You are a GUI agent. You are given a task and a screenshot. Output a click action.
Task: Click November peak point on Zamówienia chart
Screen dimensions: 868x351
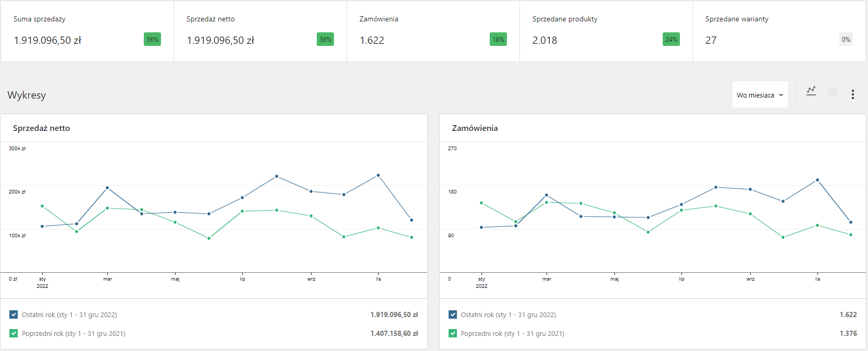point(817,180)
